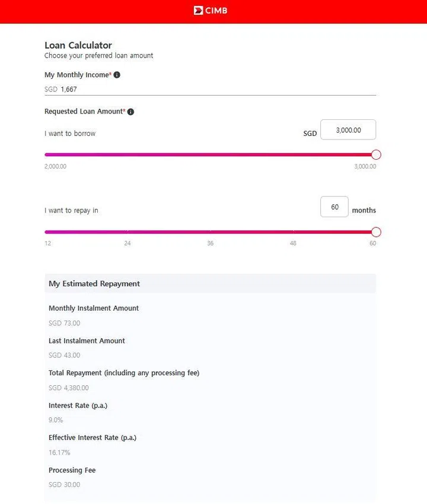427x504 pixels.
Task: Click the 3,000.00 maximum label below slider
Action: coord(365,166)
